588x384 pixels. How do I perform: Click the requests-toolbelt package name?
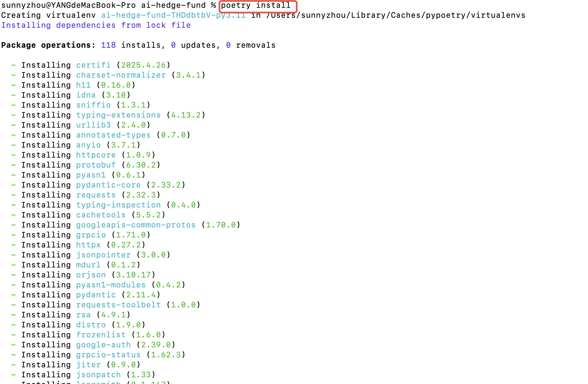coord(118,305)
